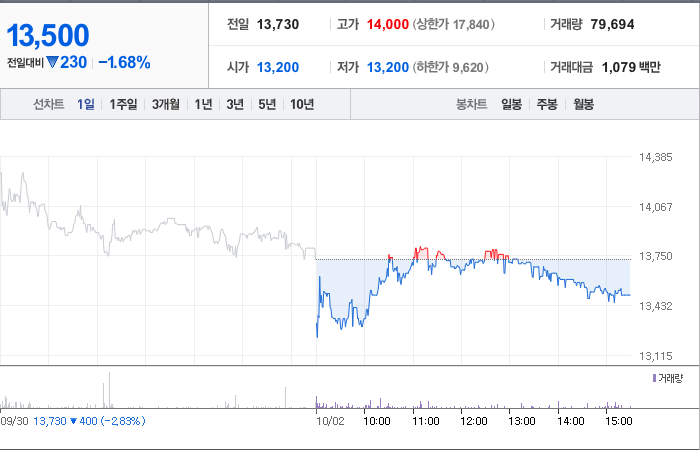700x450 pixels.
Task: Click the 10/02 date label
Action: tap(330, 421)
